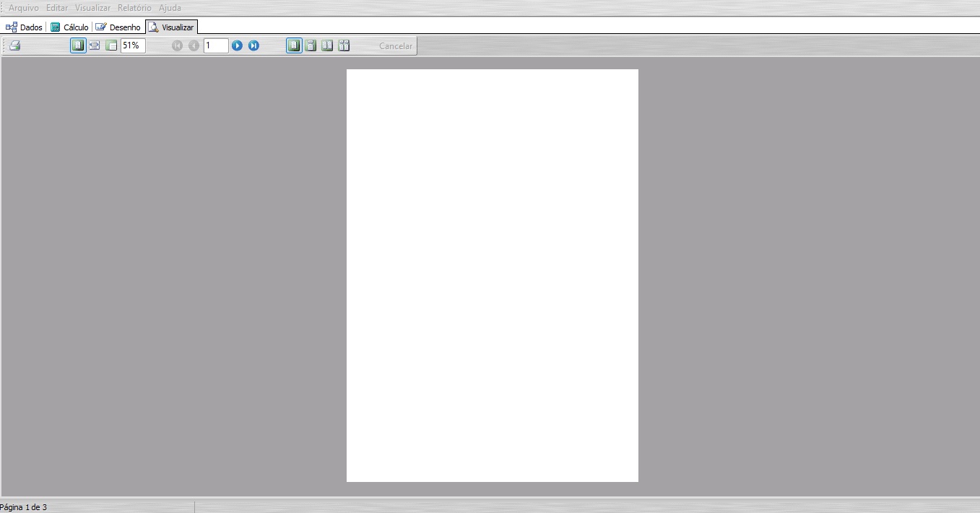This screenshot has width=980, height=513.
Task: Click the printer icon to print
Action: 14,45
